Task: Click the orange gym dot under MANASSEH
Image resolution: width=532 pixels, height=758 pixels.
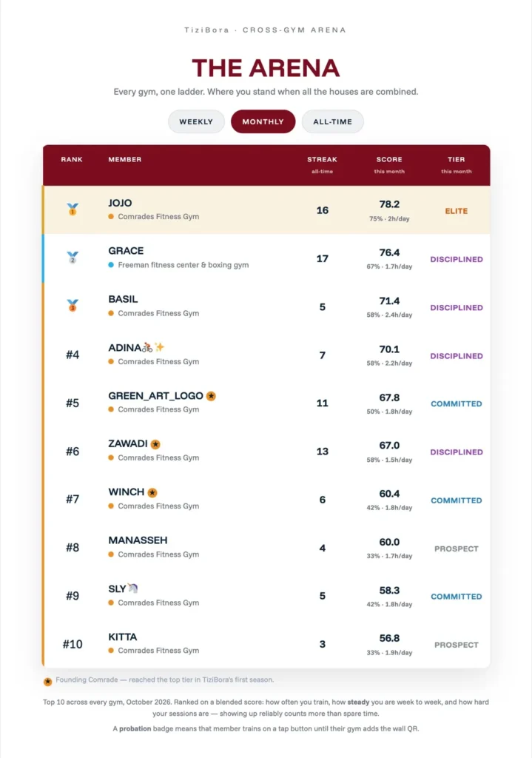Action: [111, 554]
